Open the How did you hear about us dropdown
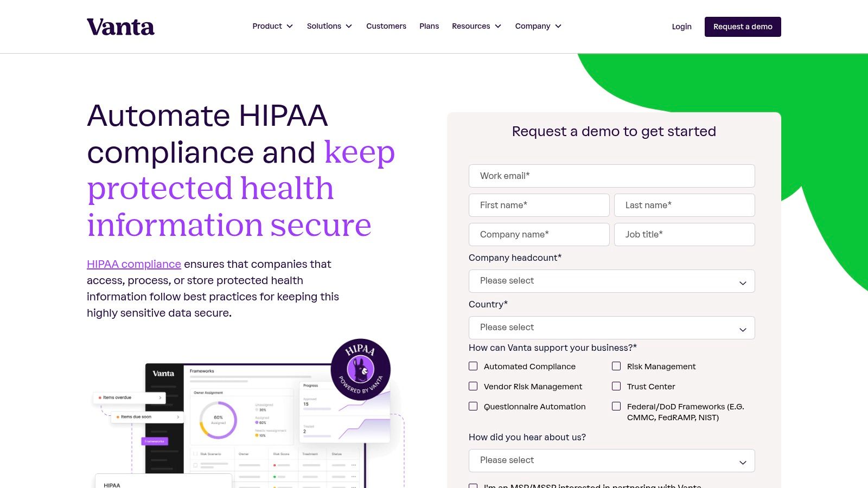Viewport: 868px width, 488px height. [x=612, y=461]
